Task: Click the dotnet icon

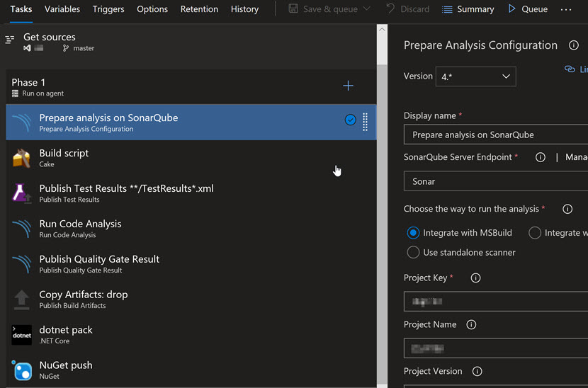Action: (21, 335)
